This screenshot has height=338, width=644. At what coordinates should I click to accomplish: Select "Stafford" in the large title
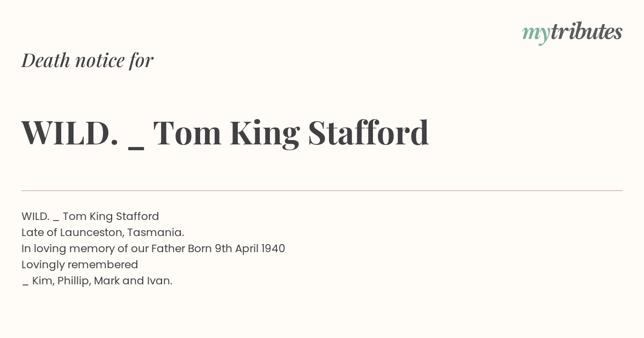368,132
